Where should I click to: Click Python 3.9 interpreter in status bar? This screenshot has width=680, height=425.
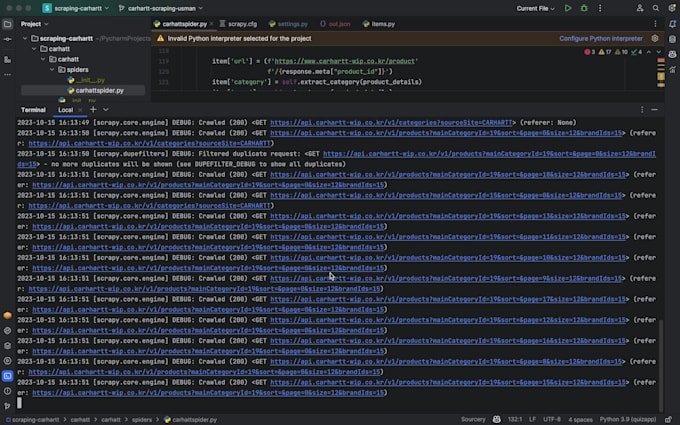pyautogui.click(x=628, y=419)
